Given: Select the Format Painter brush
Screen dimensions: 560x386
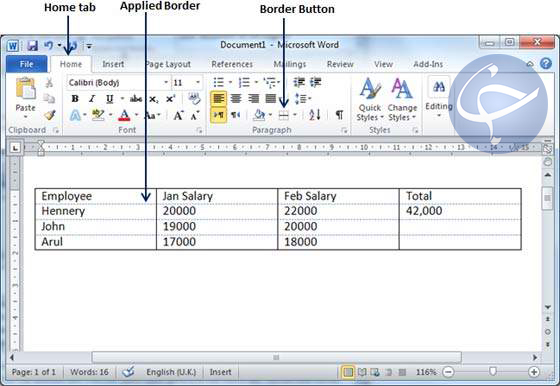Looking at the screenshot, I should [50, 115].
